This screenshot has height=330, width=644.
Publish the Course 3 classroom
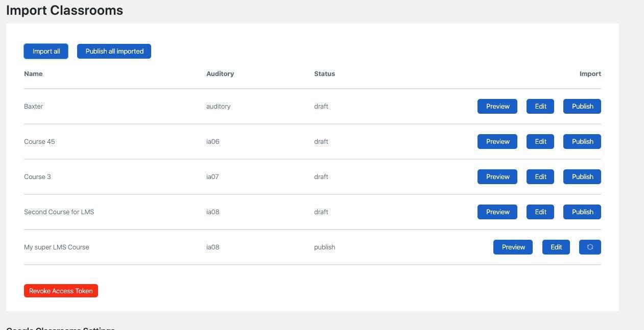pos(582,176)
